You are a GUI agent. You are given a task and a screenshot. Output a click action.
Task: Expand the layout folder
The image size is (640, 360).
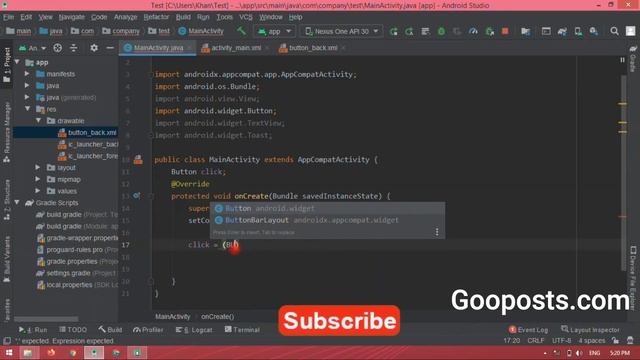point(38,168)
